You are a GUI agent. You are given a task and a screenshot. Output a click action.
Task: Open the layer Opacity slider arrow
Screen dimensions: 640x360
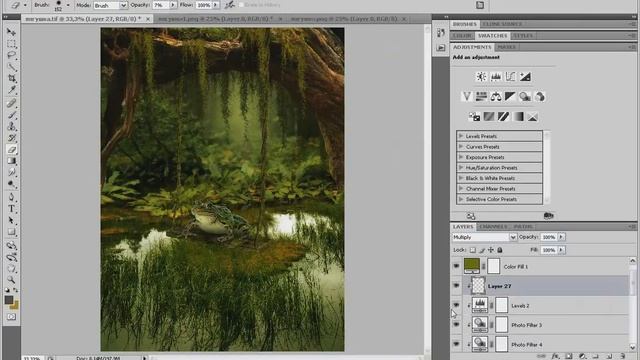click(562, 237)
